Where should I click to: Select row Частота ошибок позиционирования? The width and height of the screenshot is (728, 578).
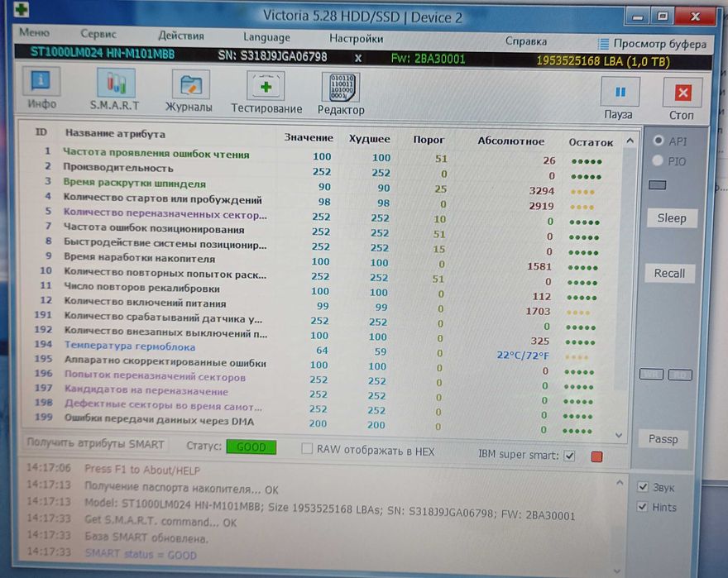pyautogui.click(x=320, y=232)
